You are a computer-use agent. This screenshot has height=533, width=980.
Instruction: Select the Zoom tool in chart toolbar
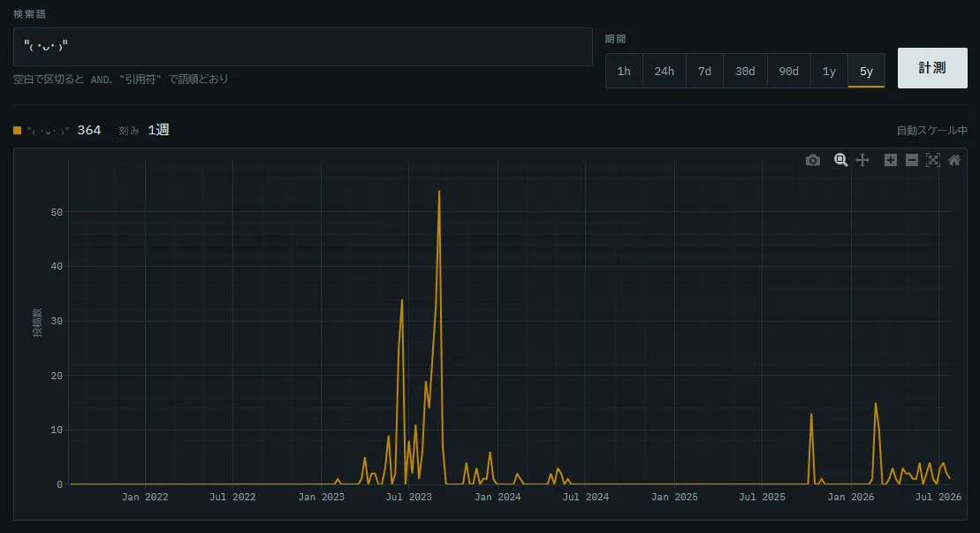pos(840,160)
